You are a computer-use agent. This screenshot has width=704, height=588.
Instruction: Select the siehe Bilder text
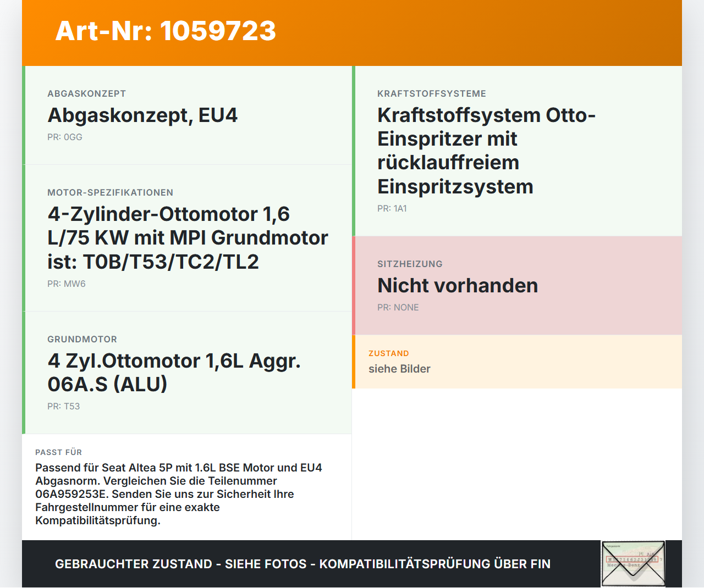tap(399, 369)
